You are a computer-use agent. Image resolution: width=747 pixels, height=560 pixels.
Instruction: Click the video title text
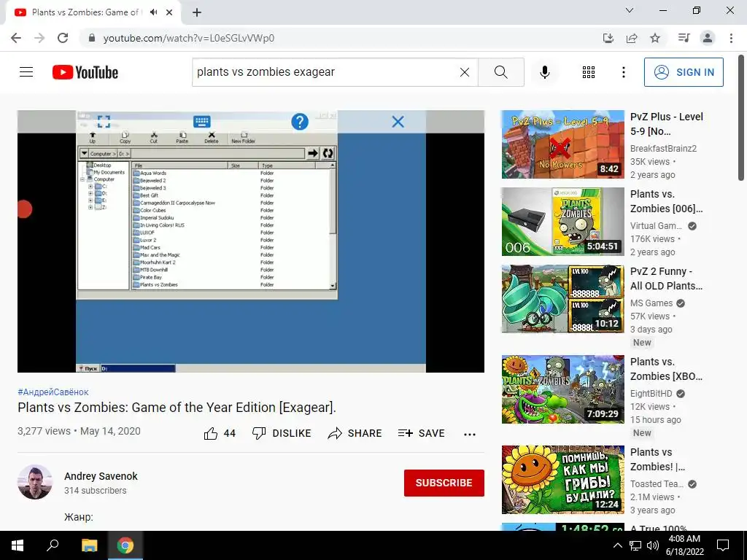[177, 408]
